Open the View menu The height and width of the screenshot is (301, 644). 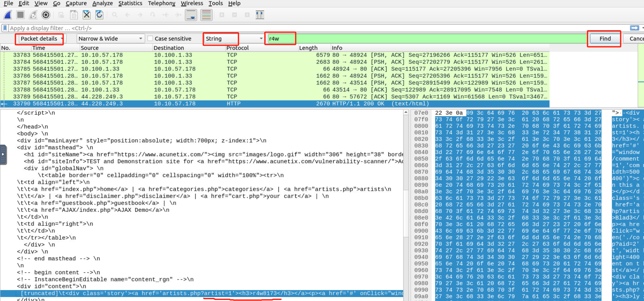click(41, 3)
